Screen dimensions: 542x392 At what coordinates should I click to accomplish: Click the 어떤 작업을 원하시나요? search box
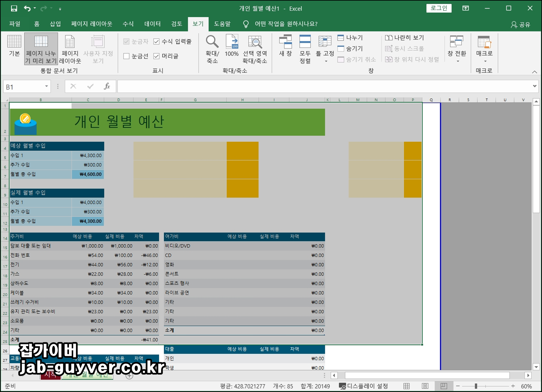click(x=286, y=24)
